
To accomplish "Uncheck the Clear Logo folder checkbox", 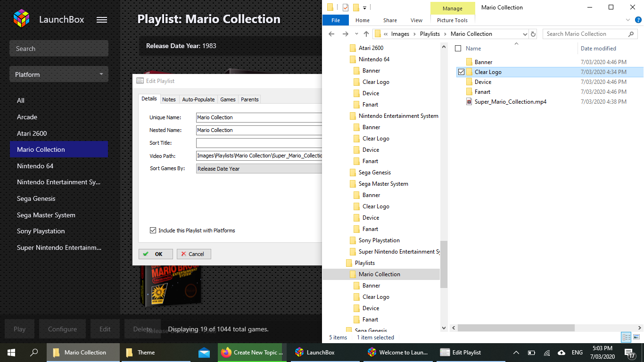I will [461, 72].
